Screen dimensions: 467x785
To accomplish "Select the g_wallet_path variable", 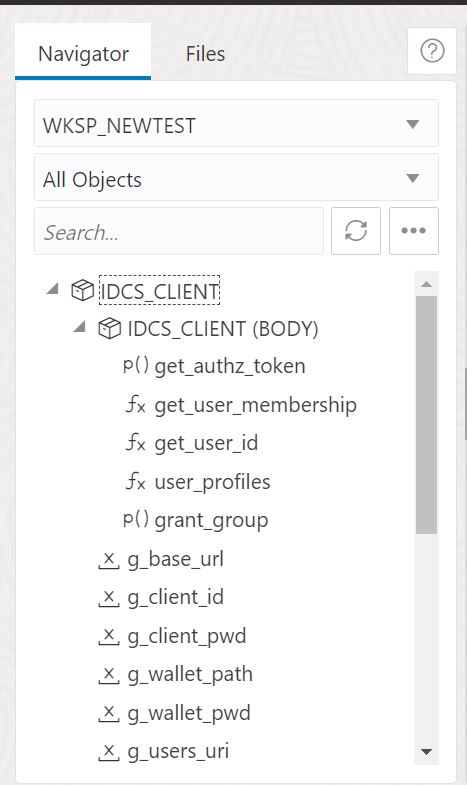I will [x=190, y=674].
